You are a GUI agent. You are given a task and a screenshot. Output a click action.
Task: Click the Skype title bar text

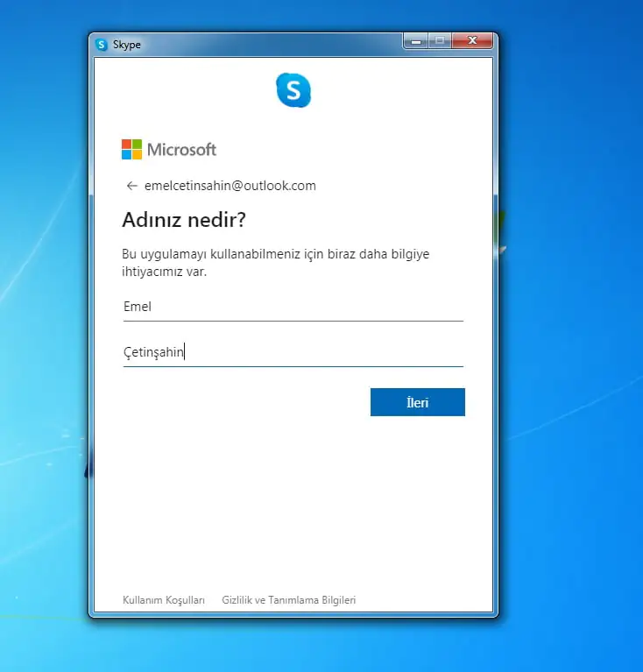pos(127,45)
